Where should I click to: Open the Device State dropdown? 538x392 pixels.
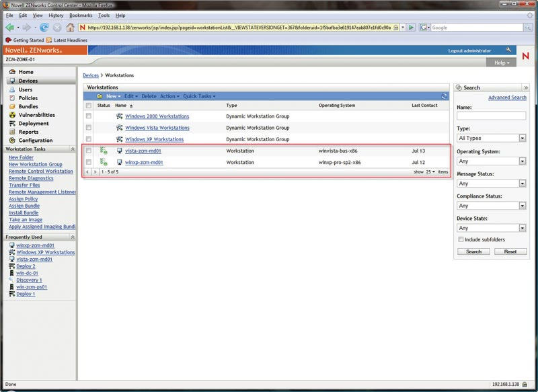pyautogui.click(x=492, y=228)
